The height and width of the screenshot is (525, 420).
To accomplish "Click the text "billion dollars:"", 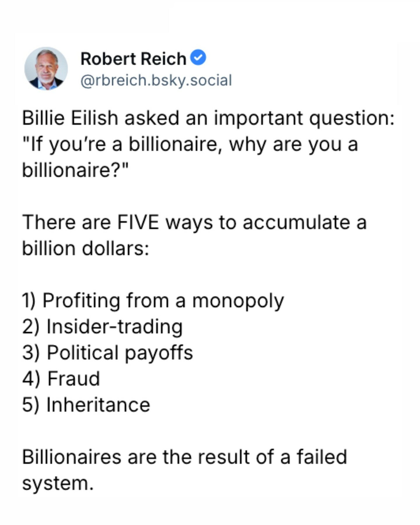I will [85, 249].
